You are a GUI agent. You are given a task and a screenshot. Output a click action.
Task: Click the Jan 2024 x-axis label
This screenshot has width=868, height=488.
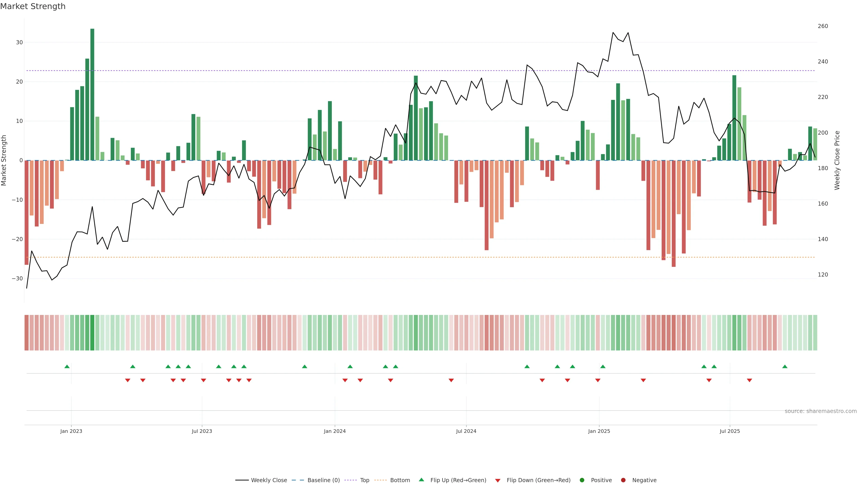click(335, 431)
